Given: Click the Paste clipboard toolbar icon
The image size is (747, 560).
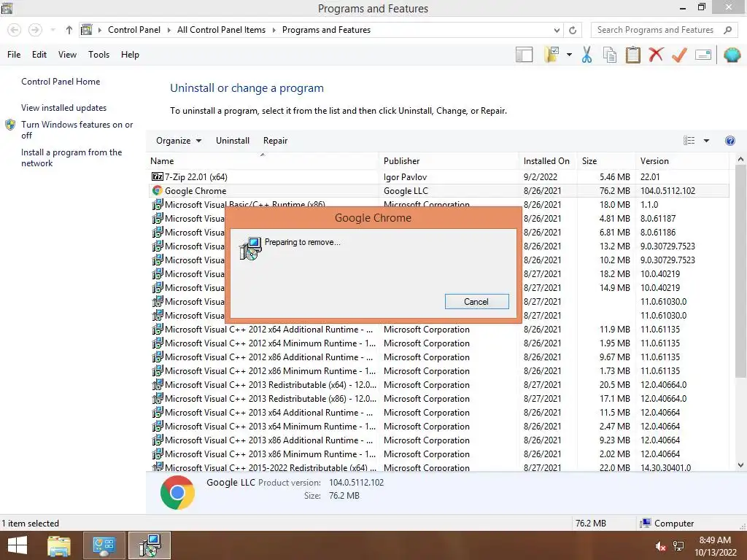Looking at the screenshot, I should [x=632, y=55].
